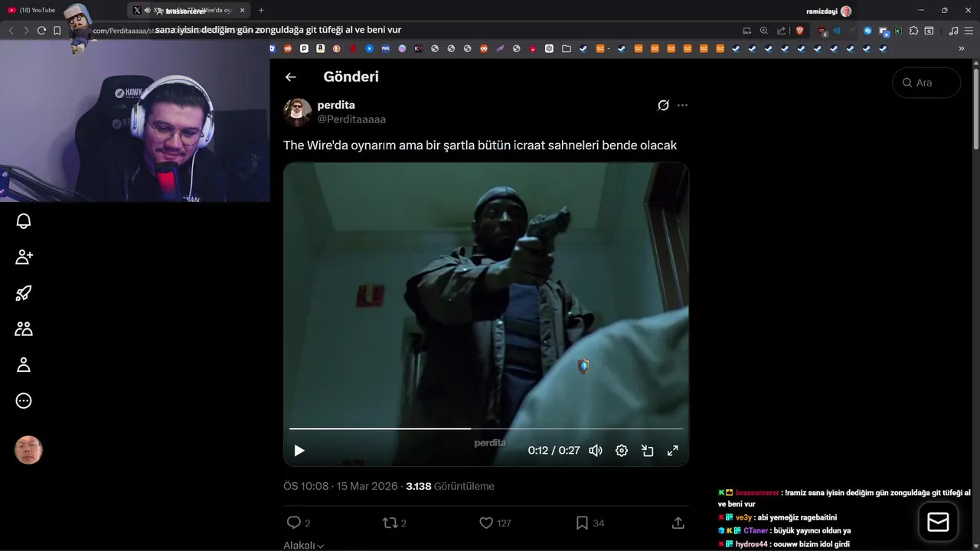Open the @Perditaaaaa handle link
Viewport: 980px width, 551px height.
point(351,119)
